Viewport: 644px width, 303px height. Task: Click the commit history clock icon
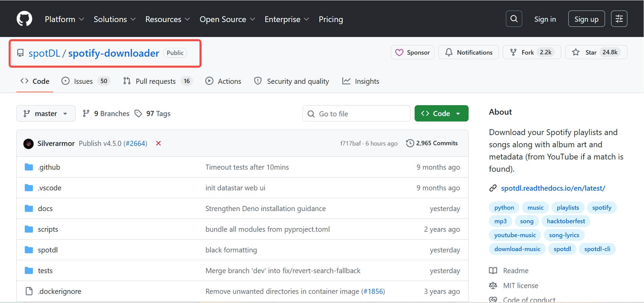pyautogui.click(x=410, y=143)
